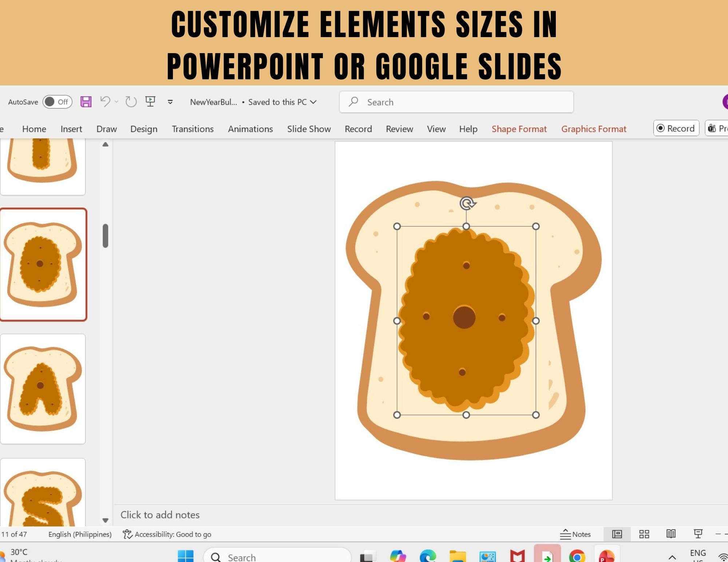The height and width of the screenshot is (562, 728).
Task: Switch to the Draw tab
Action: 107,129
